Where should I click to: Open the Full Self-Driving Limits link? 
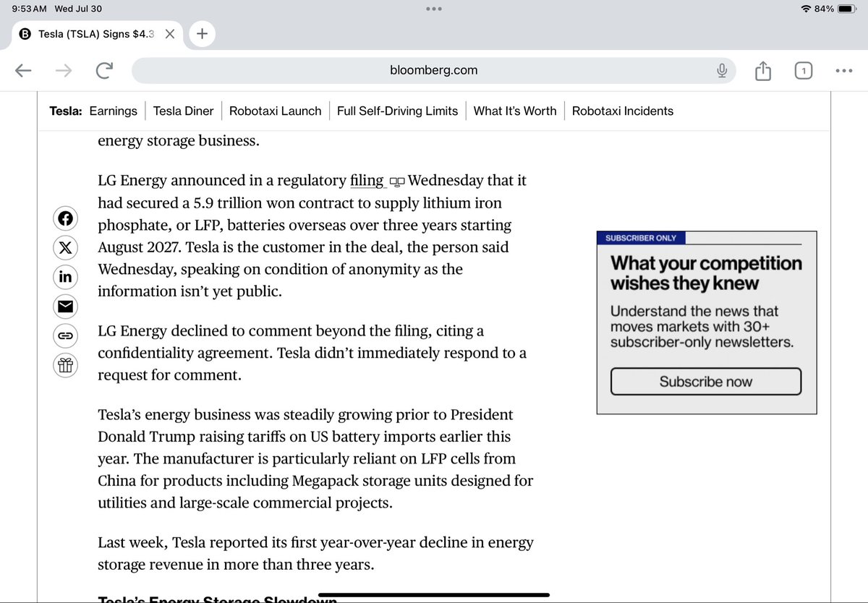point(397,111)
